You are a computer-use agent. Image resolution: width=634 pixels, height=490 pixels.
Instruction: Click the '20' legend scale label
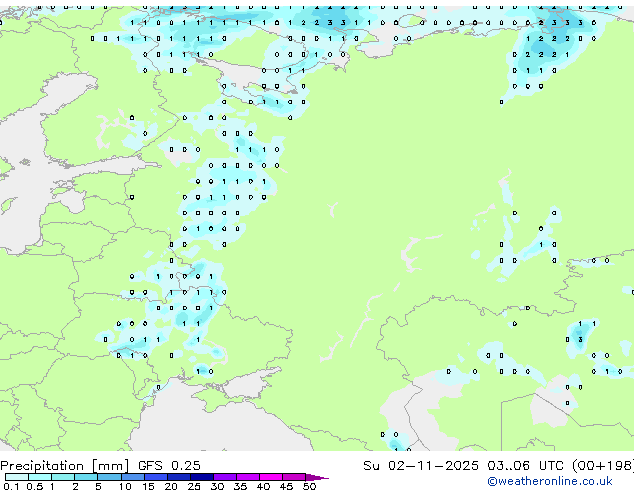click(171, 486)
